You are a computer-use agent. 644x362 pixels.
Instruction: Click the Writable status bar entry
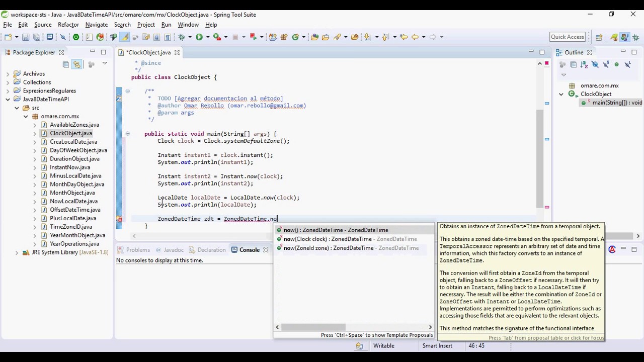point(384,346)
